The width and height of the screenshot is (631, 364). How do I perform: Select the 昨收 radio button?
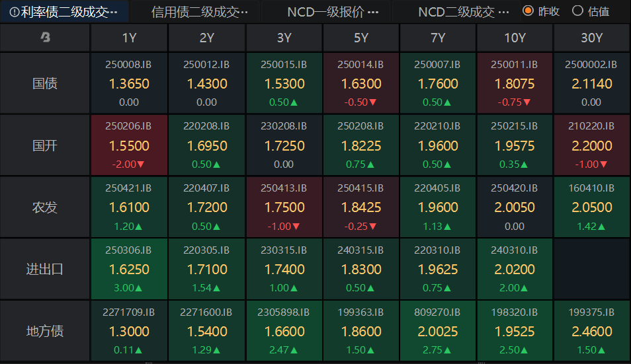[528, 11]
